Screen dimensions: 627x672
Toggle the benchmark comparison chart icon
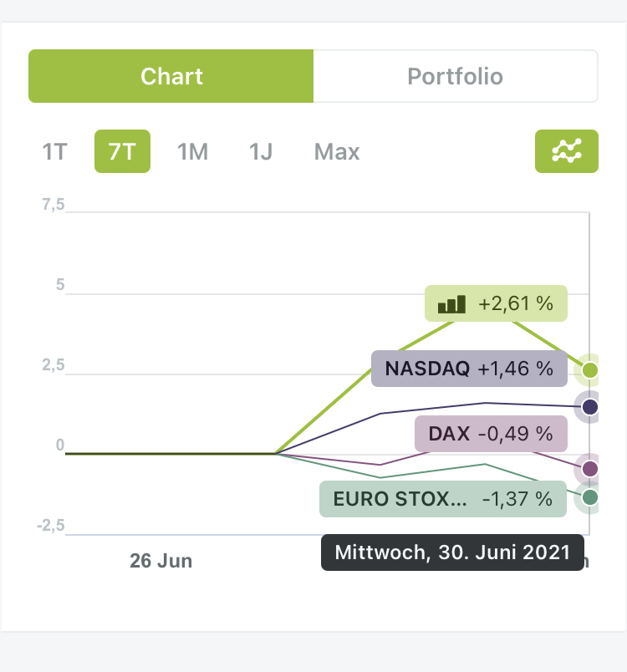point(566,151)
